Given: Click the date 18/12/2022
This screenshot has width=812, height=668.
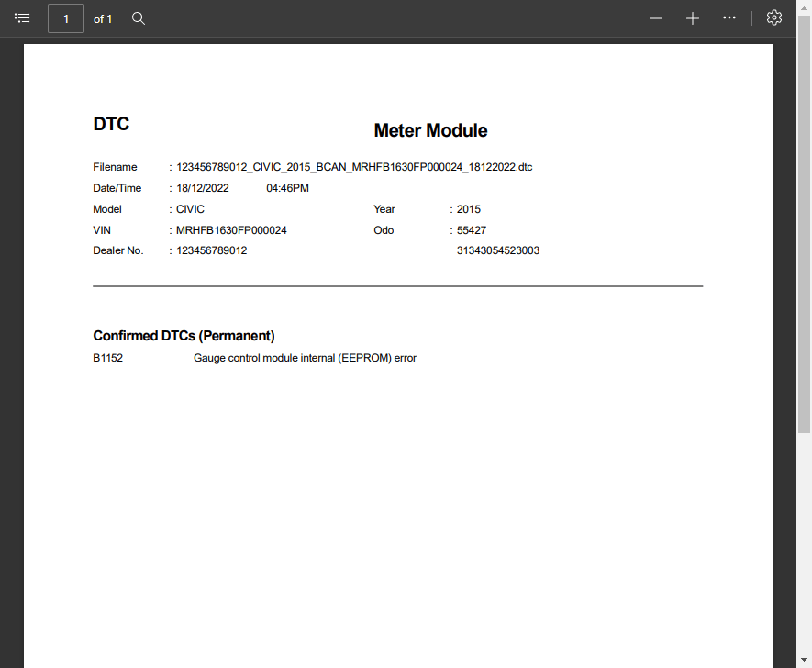Looking at the screenshot, I should pos(203,188).
